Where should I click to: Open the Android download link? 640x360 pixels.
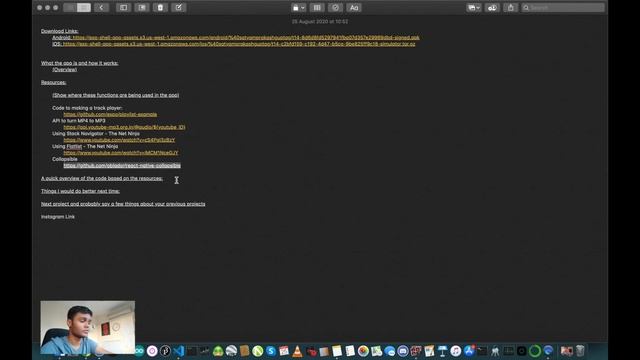(246, 37)
